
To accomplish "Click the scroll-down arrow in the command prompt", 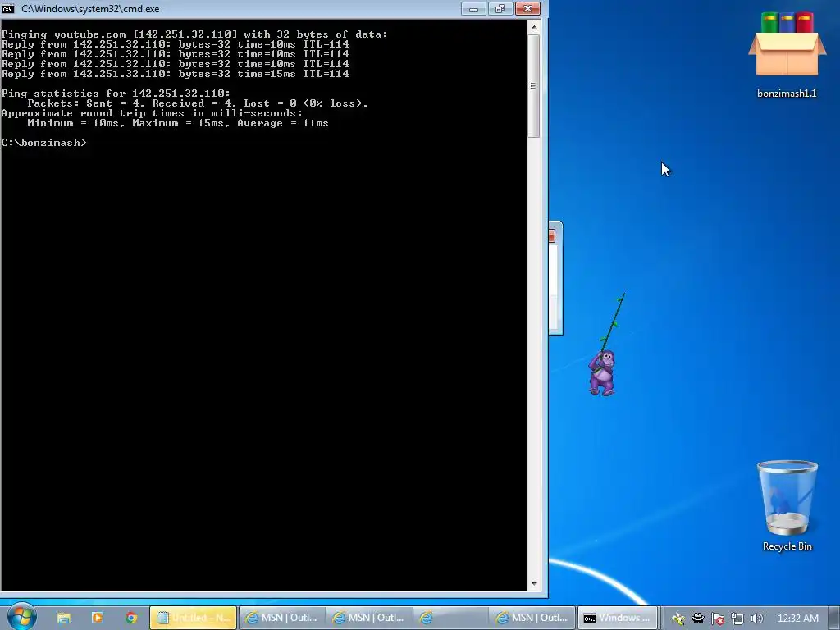I will pos(533,584).
